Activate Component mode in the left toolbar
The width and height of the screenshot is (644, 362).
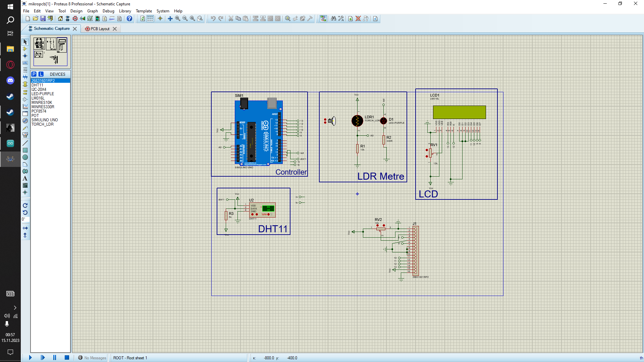(25, 49)
